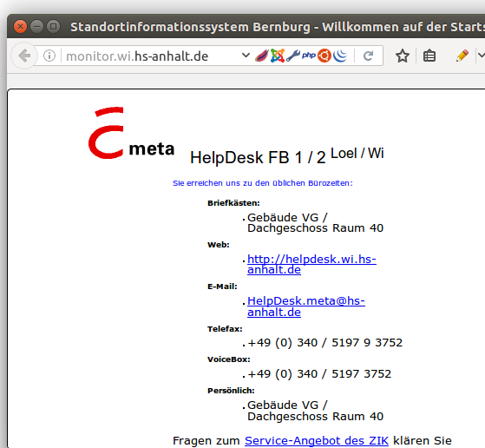Screen dimensions: 485x448
Task: Click the php icon in URL bar
Action: click(309, 56)
